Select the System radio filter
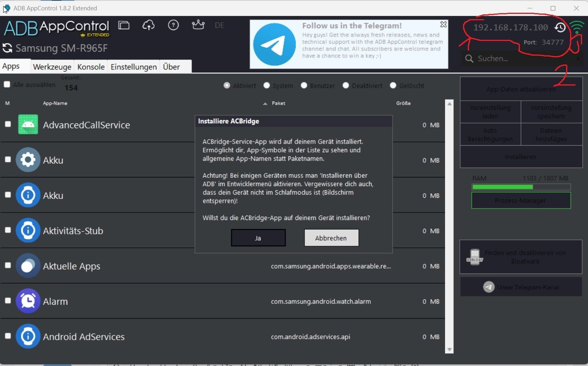This screenshot has height=366, width=588. (x=267, y=86)
